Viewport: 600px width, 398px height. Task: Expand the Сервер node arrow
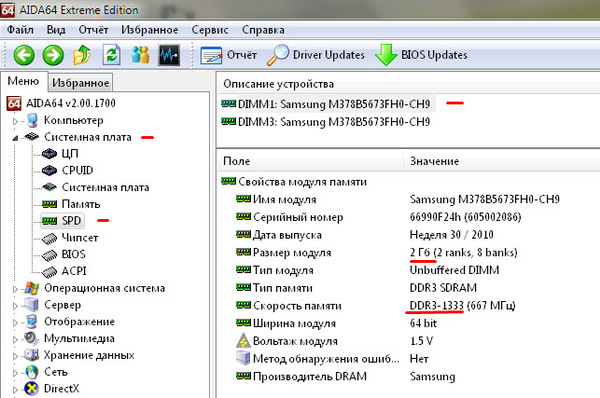[15, 306]
